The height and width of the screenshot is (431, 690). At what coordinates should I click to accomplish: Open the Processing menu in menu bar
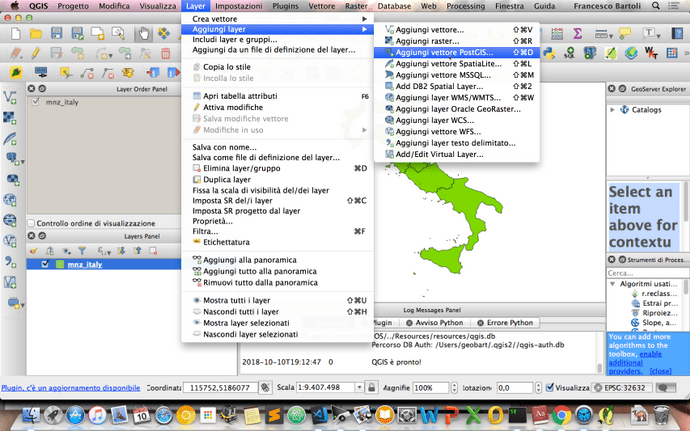coord(465,6)
